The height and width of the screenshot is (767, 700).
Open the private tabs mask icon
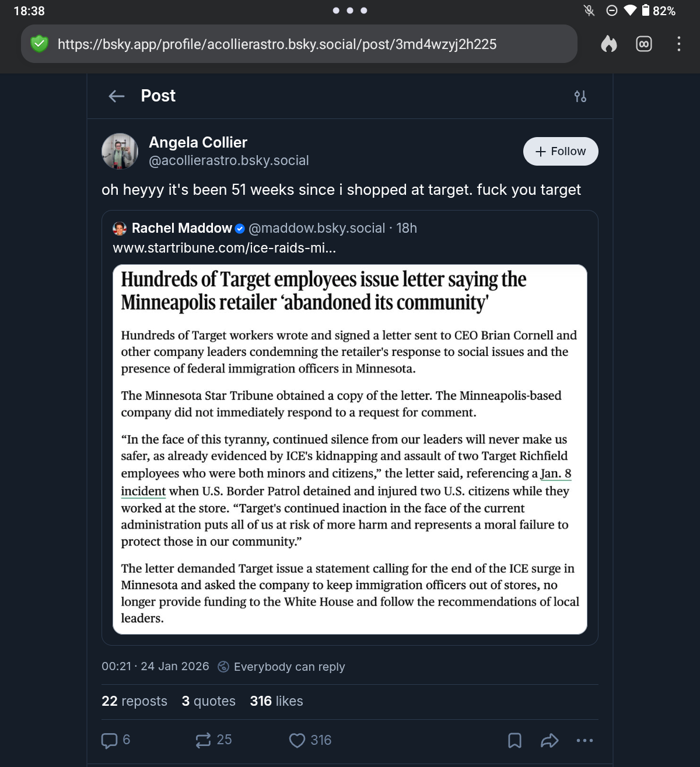click(x=643, y=44)
